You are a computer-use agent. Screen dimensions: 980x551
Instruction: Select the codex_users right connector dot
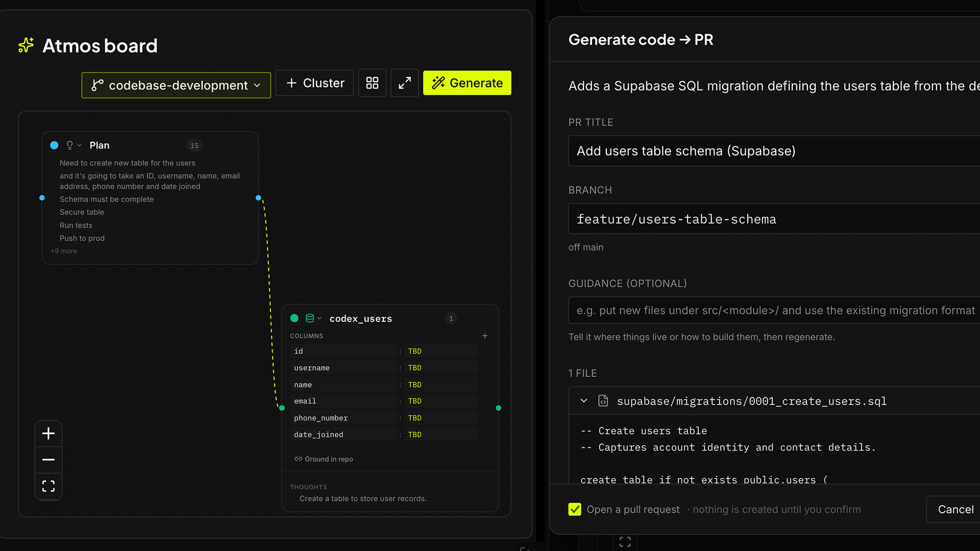[499, 408]
